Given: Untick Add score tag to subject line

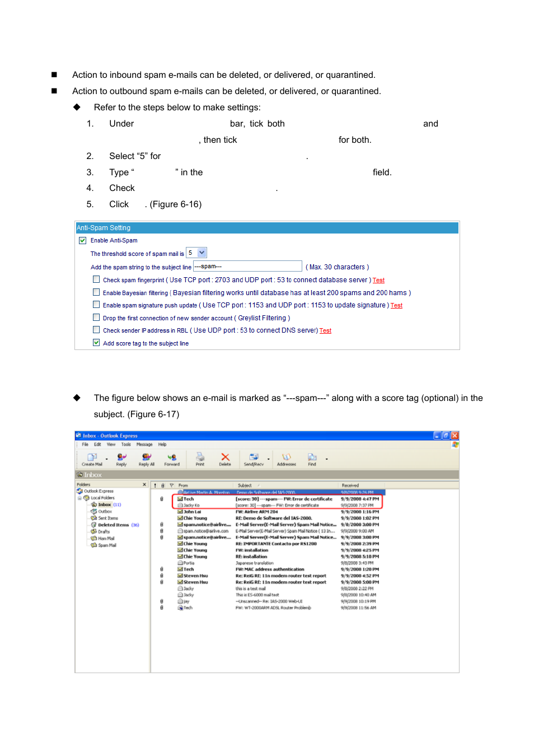Looking at the screenshot, I should (x=96, y=342).
